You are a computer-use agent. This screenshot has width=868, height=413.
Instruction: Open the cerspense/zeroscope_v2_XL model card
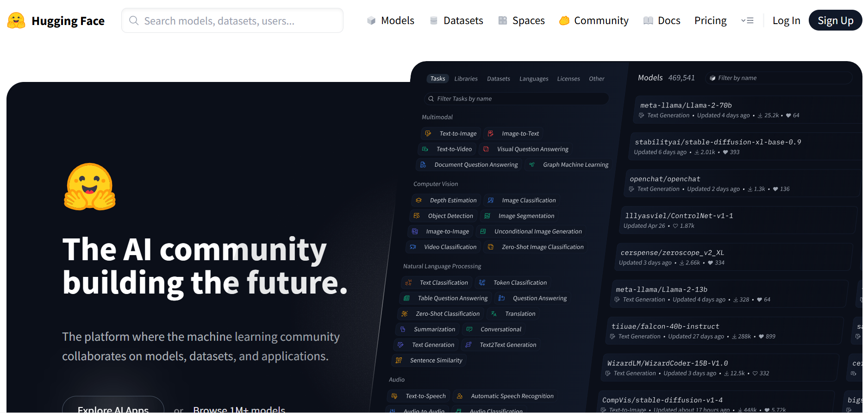733,257
